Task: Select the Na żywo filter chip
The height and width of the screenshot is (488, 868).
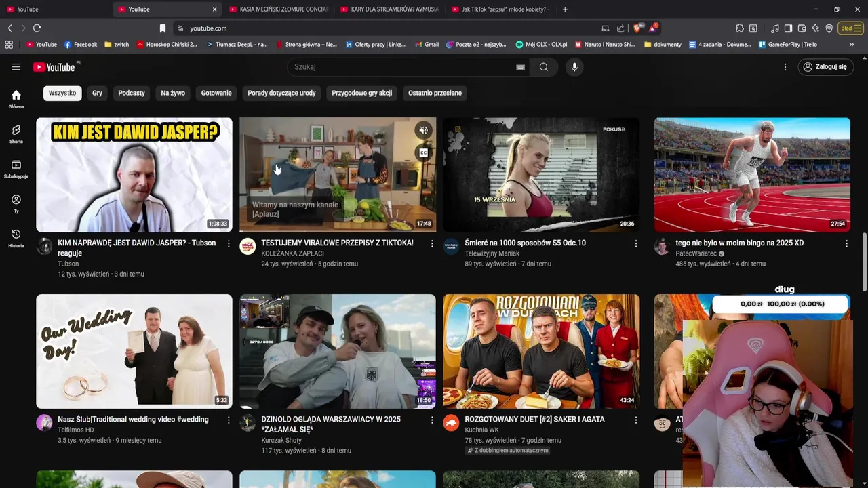Action: (173, 93)
